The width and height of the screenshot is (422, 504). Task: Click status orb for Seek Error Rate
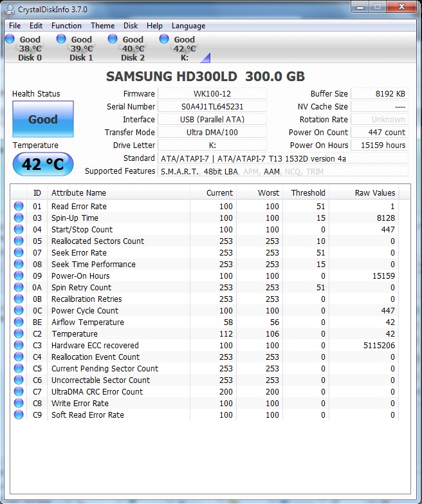(x=19, y=252)
